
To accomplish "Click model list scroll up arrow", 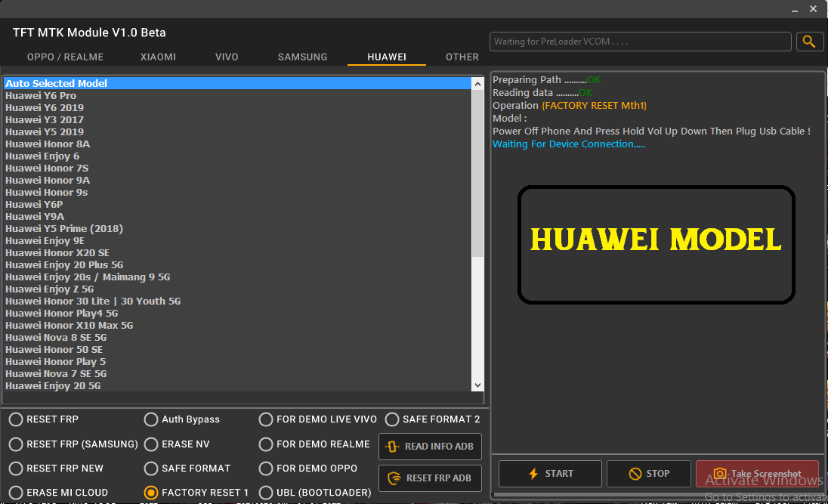I will 477,84.
